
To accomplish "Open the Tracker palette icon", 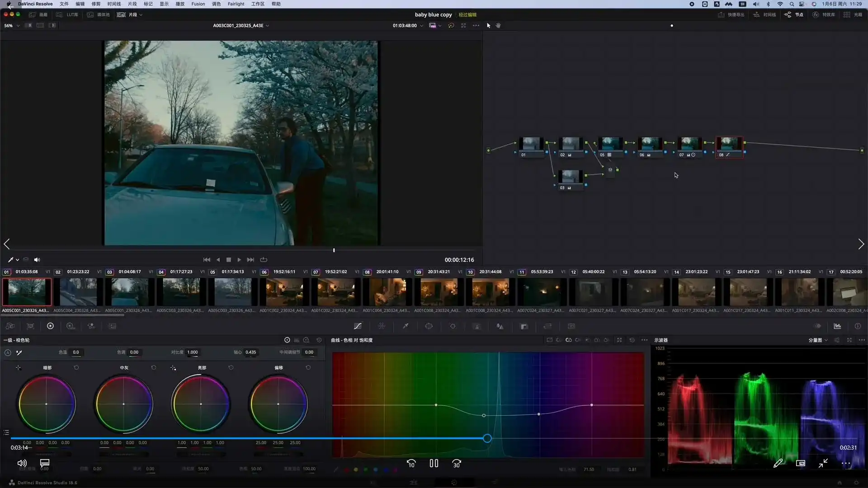I will (x=453, y=326).
